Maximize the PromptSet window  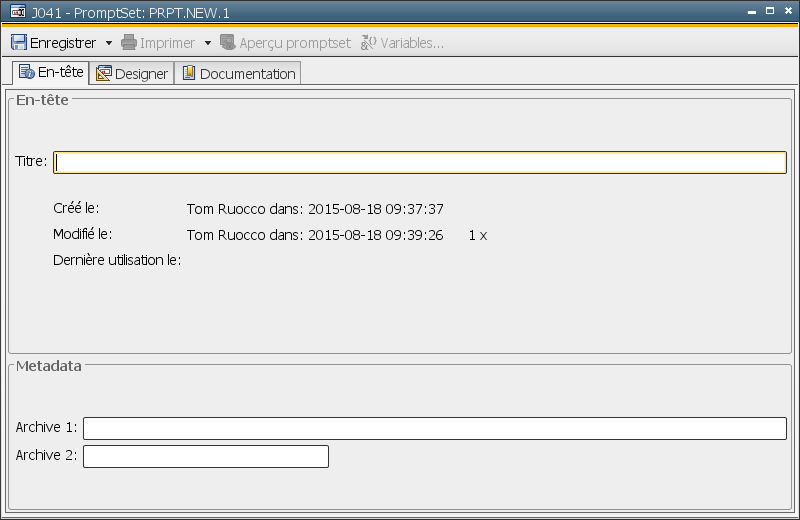(x=770, y=11)
